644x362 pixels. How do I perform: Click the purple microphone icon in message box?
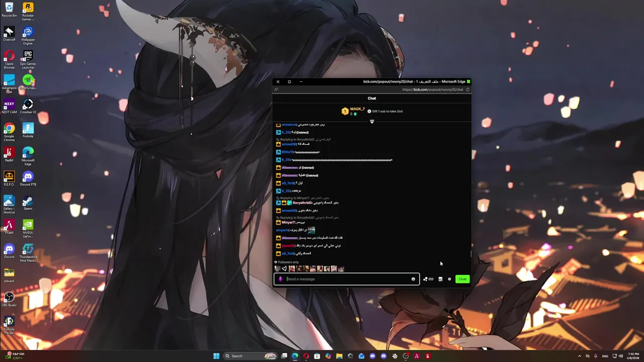pyautogui.click(x=280, y=279)
